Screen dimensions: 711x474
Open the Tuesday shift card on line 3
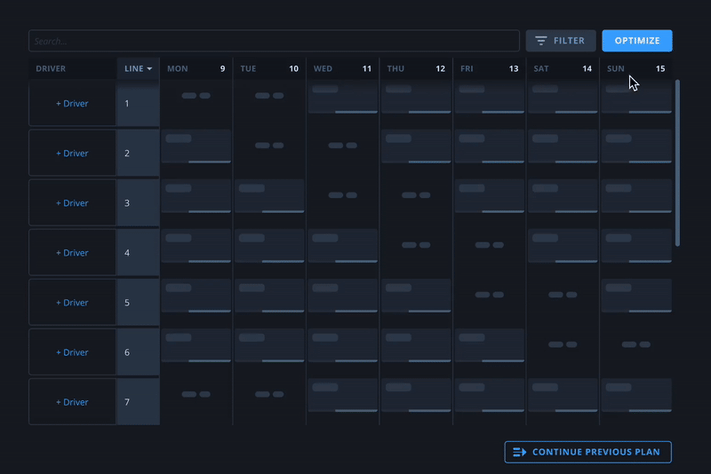[x=269, y=196]
